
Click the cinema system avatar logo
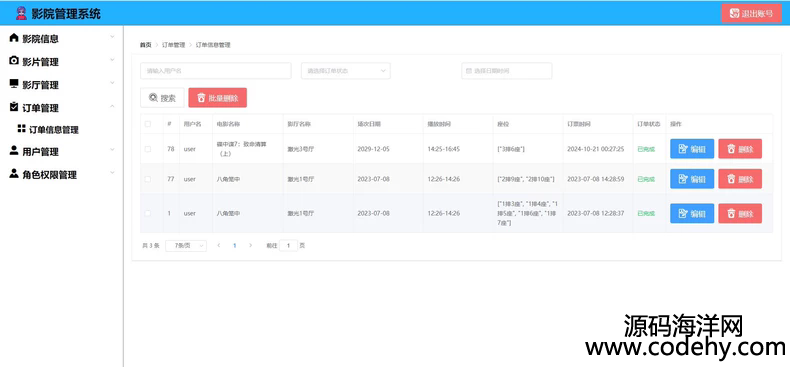coord(21,13)
